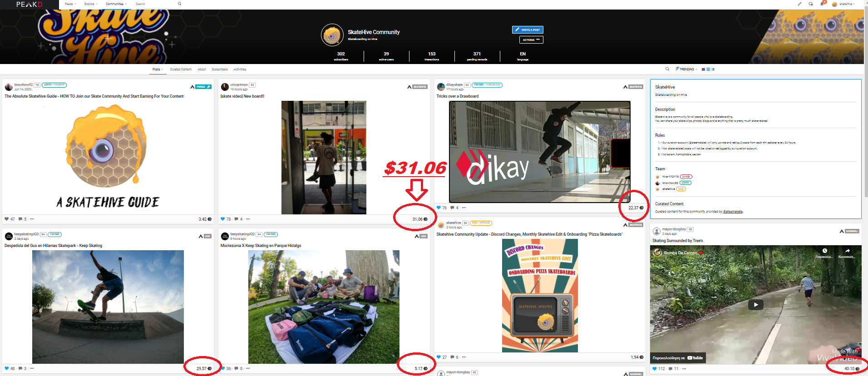Open the pencil compose icon in top bar
This screenshot has height=376, width=868.
coord(799,4)
